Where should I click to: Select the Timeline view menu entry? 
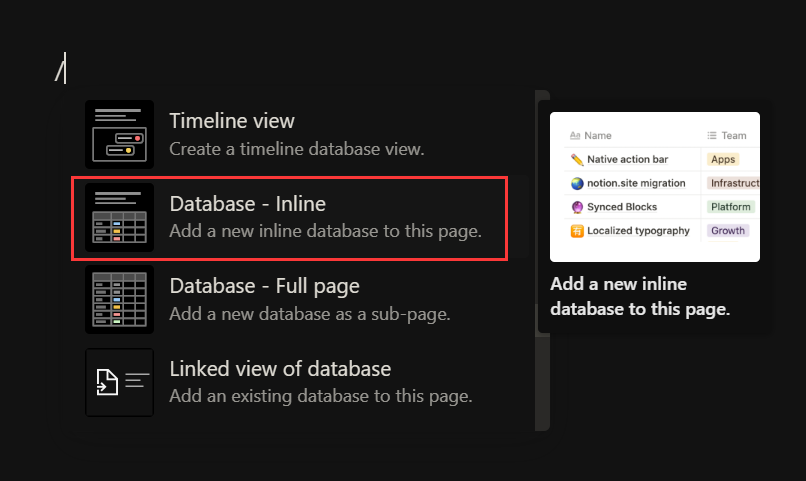click(296, 135)
